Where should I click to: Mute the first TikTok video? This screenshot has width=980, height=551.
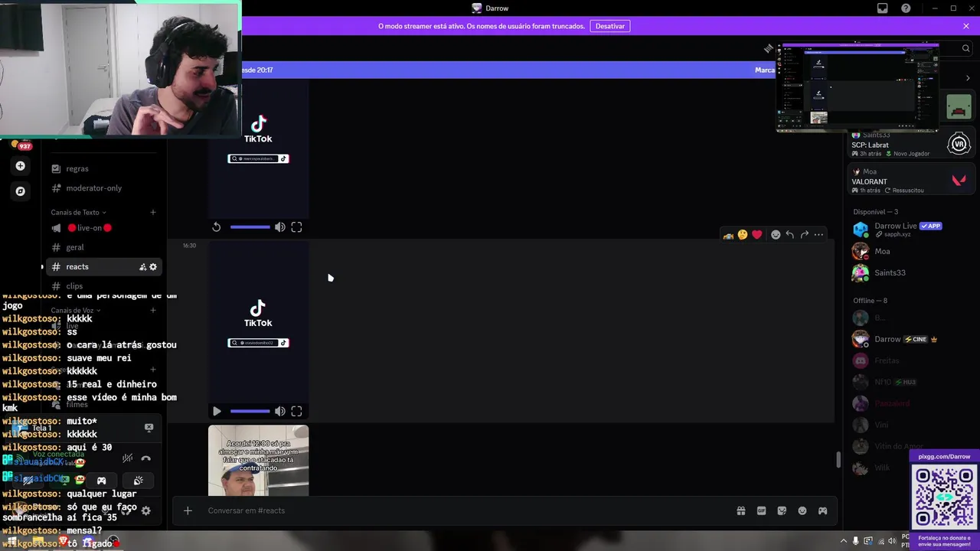280,227
